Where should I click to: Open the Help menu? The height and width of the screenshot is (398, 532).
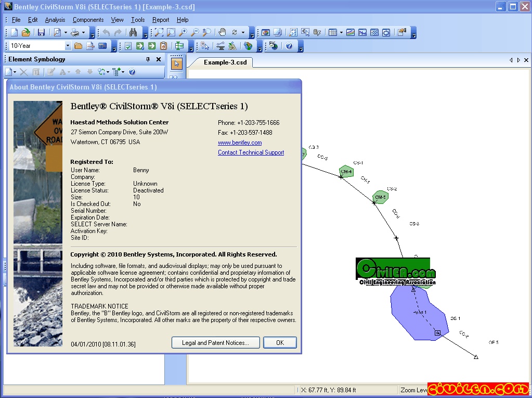click(x=183, y=20)
